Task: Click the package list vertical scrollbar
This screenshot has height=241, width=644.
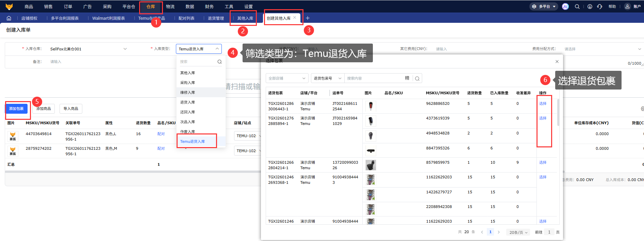Action: (x=558, y=112)
